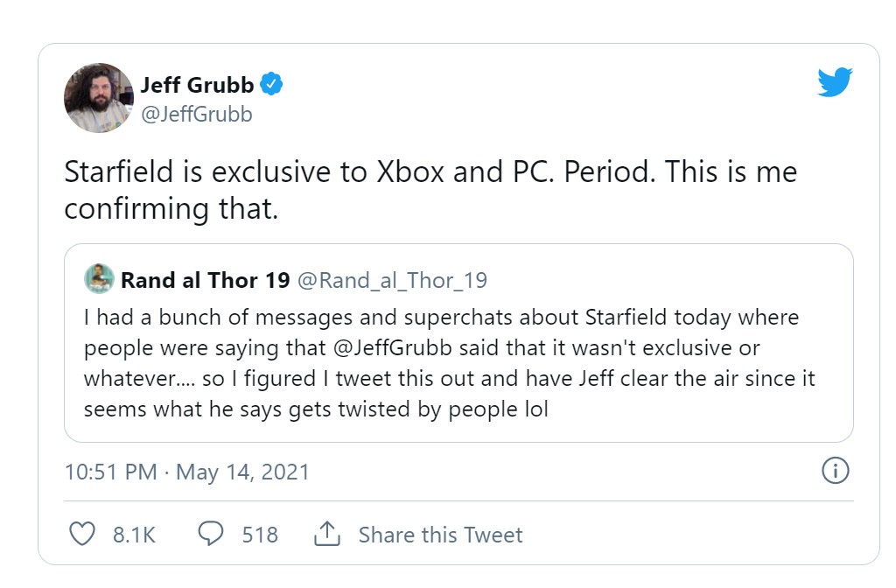Image resolution: width=896 pixels, height=588 pixels.
Task: Like the tweet with the heart icon
Action: pos(81,535)
